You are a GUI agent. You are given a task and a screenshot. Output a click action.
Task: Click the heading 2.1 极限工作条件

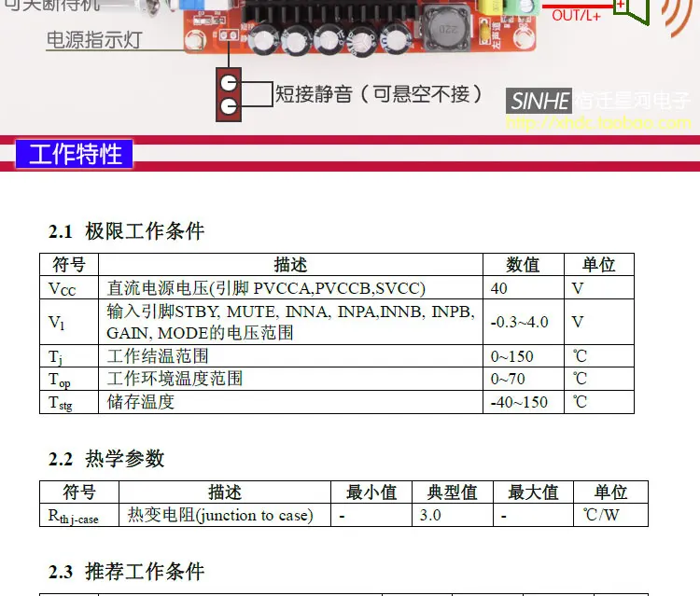click(x=126, y=231)
